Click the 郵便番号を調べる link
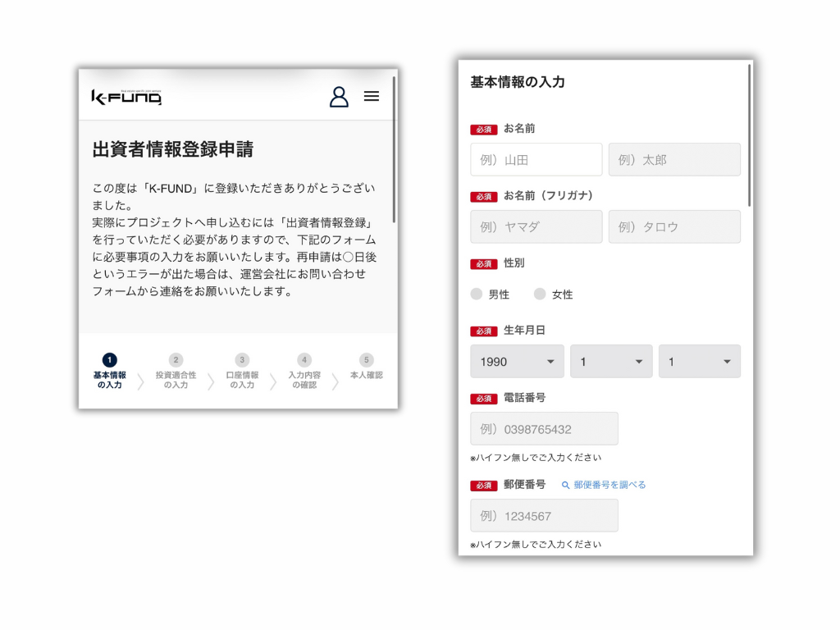 point(609,485)
